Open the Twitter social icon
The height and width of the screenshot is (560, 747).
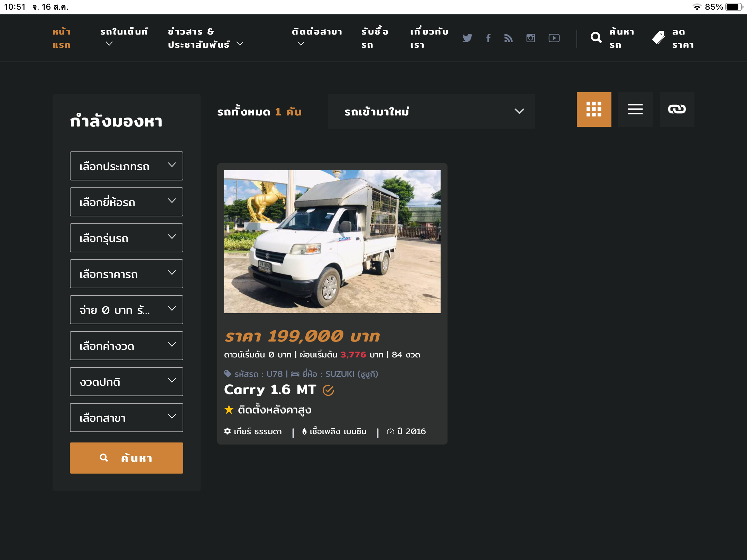(467, 38)
